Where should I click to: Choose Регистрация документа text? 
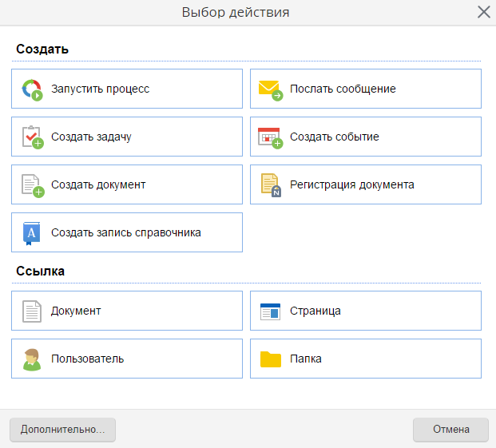point(352,184)
